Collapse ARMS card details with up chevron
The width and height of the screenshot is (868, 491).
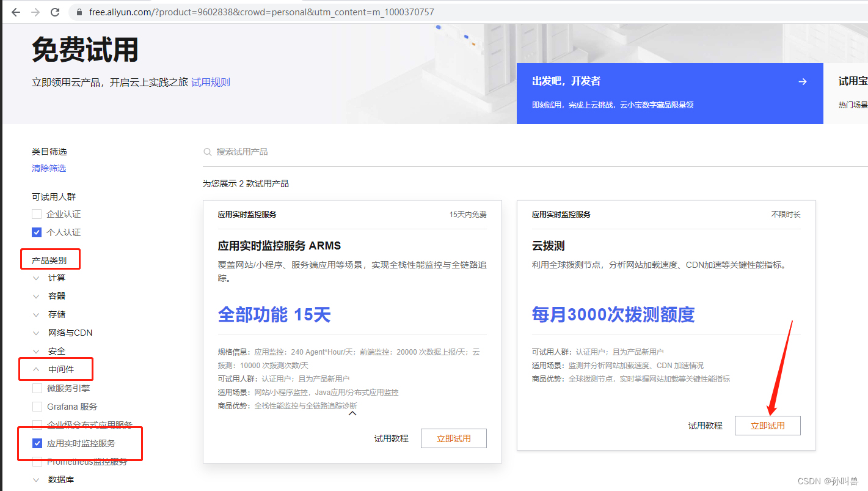(352, 413)
